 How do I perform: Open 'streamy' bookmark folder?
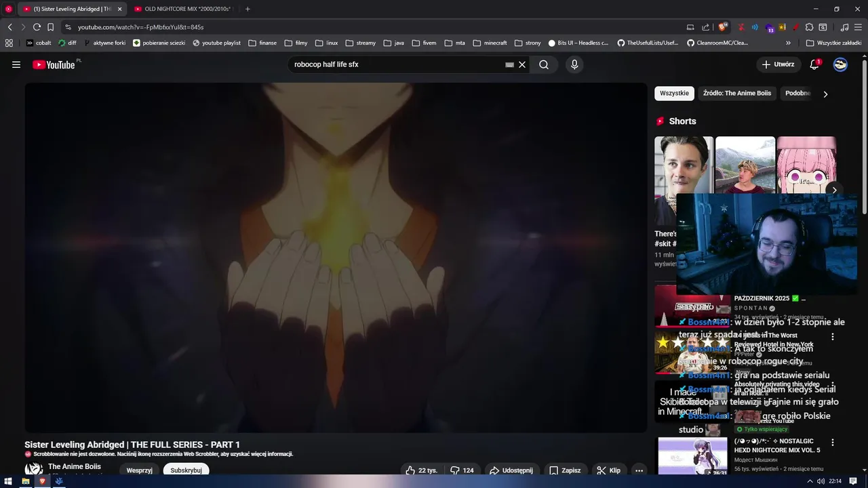click(360, 43)
